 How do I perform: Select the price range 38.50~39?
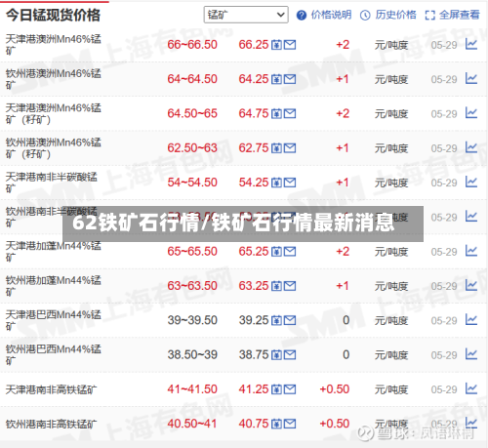coord(192,355)
